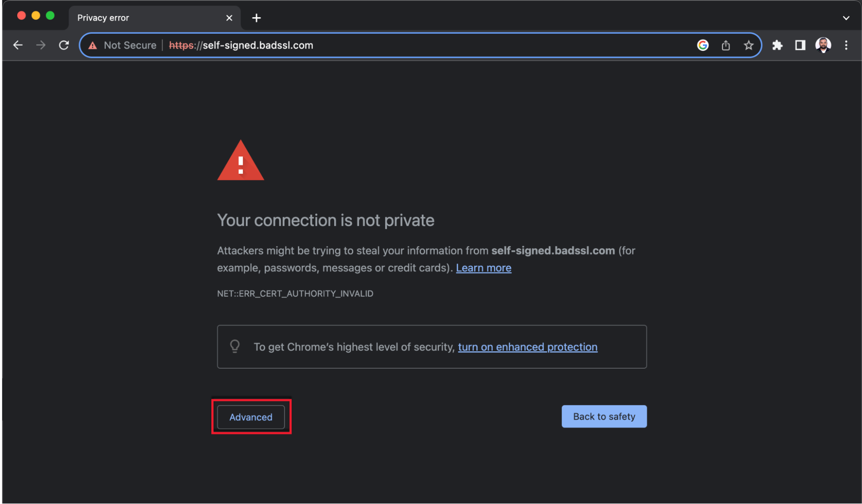Viewport: 862px width, 504px height.
Task: Click the three-dot menu icon
Action: pos(846,45)
